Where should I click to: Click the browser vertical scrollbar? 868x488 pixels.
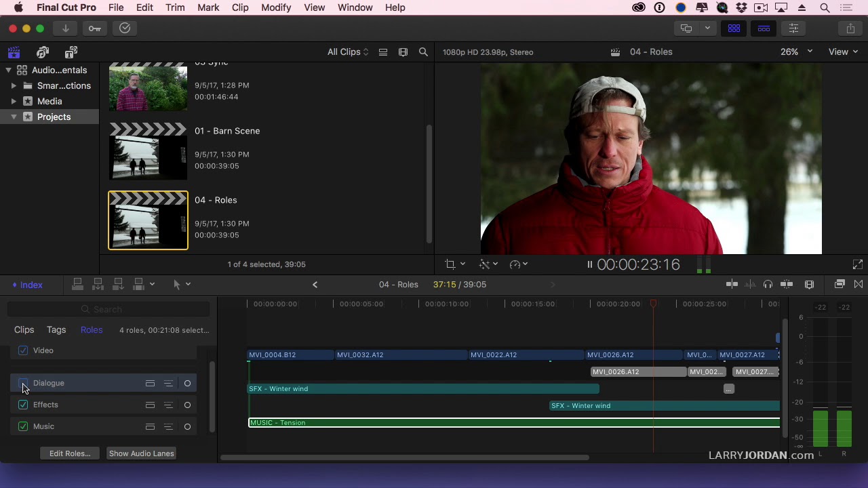[429, 184]
